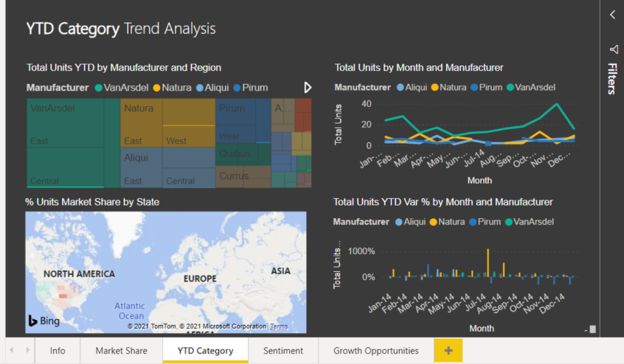Click the 1000% y-axis label
Viewport: 624px width, 364px height.
(361, 251)
